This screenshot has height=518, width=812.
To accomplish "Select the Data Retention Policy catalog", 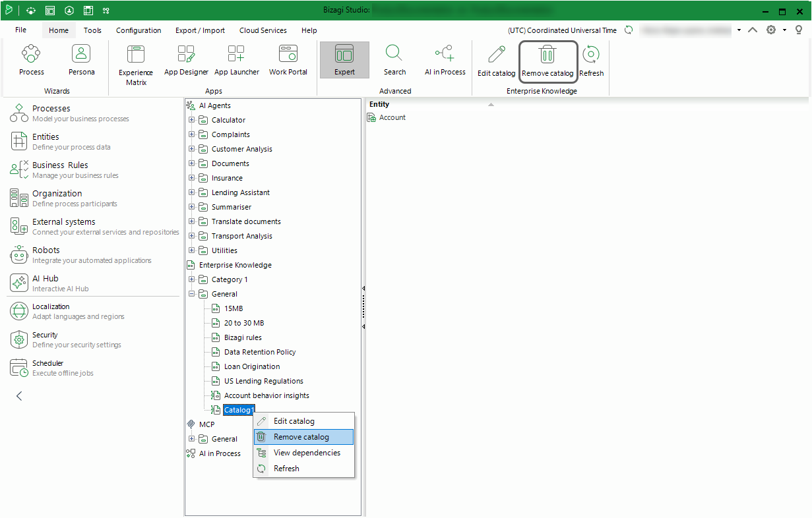I will coord(260,352).
